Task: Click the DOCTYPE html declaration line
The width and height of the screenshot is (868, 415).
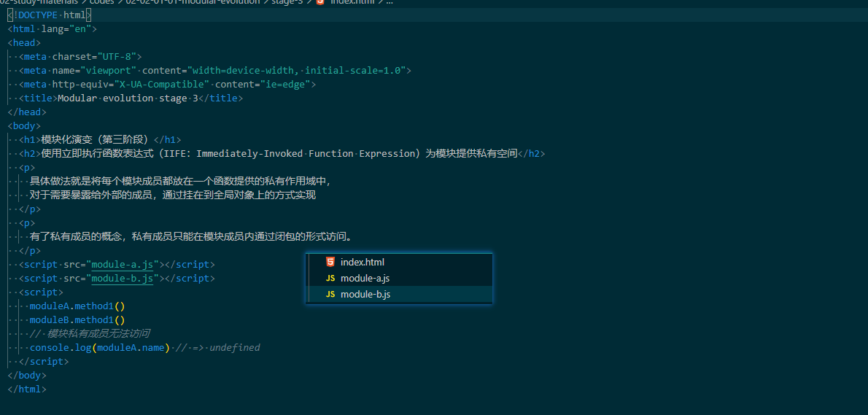Action: point(50,15)
